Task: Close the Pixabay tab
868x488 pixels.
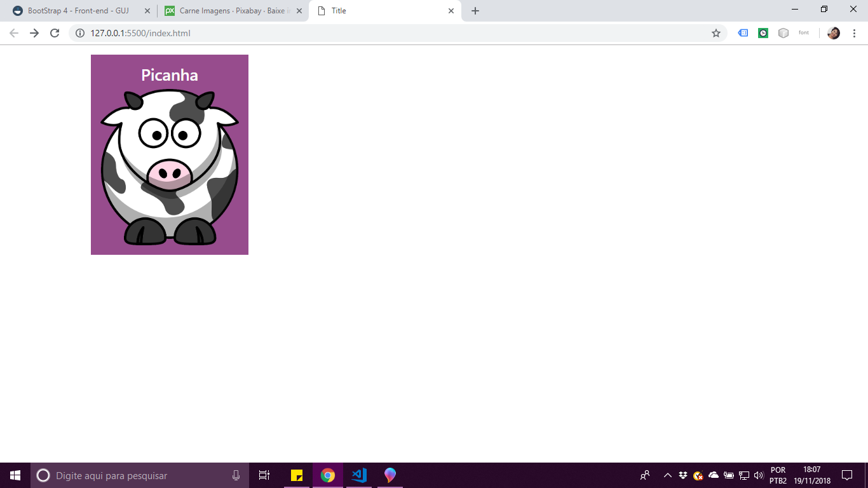Action: 299,11
